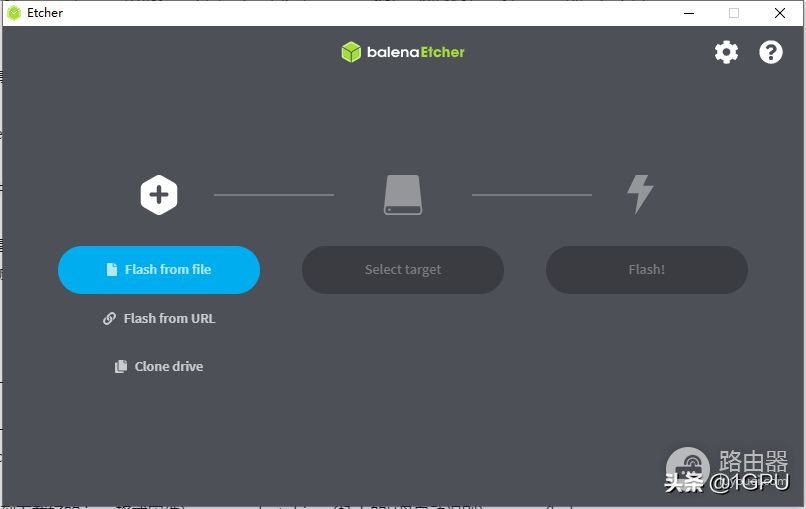Click the Flash! button
806x509 pixels.
[x=647, y=270]
